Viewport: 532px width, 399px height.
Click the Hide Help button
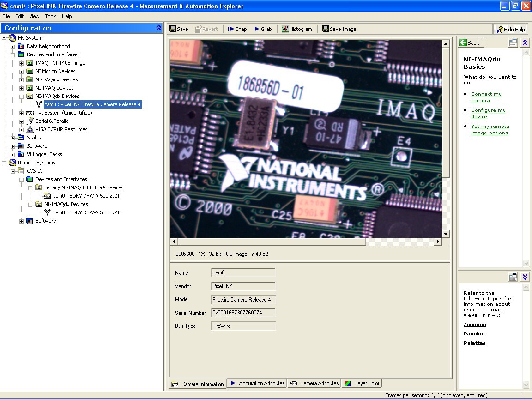510,30
